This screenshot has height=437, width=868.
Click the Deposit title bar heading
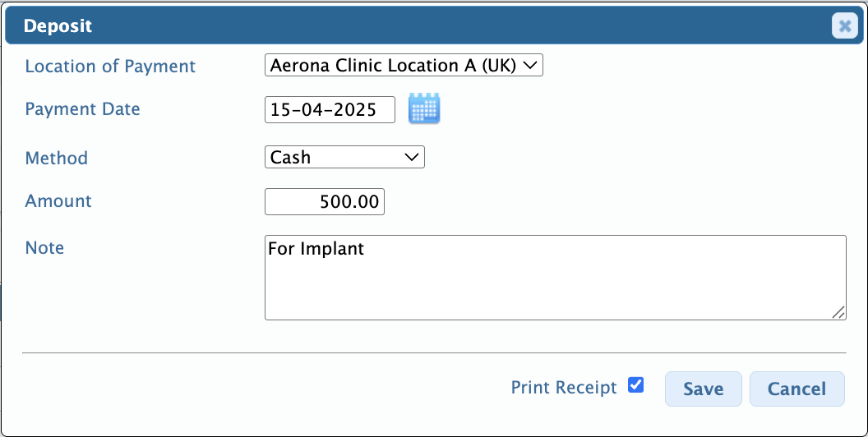[x=58, y=25]
